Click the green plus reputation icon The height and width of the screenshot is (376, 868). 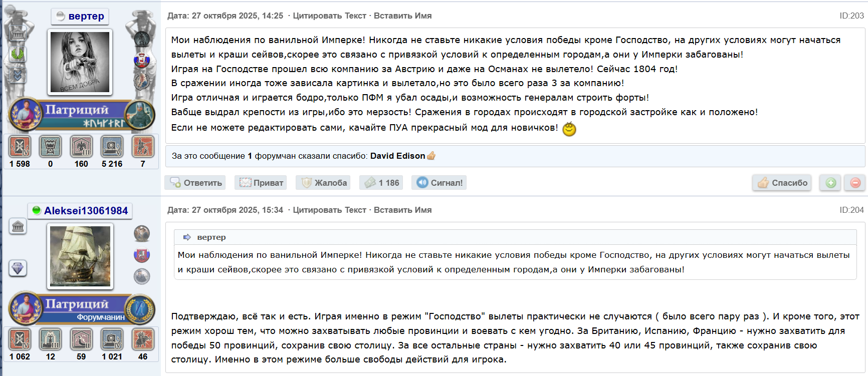click(x=830, y=183)
